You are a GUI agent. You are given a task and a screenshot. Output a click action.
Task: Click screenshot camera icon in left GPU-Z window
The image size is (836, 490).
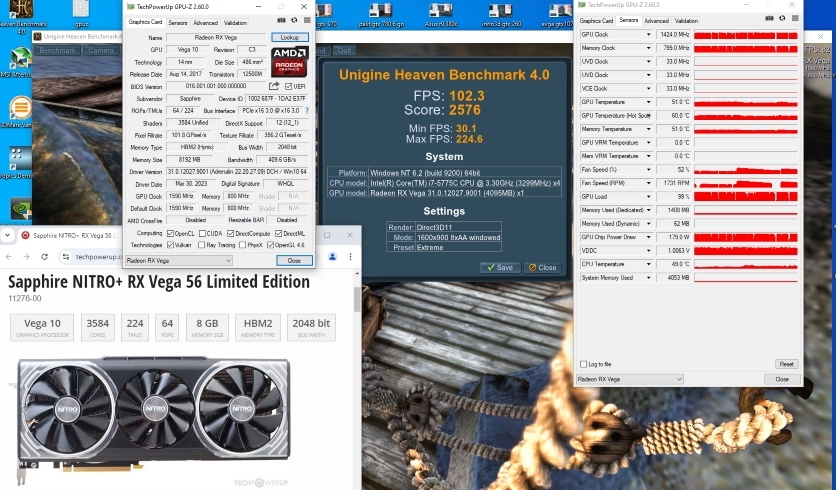[x=282, y=20]
